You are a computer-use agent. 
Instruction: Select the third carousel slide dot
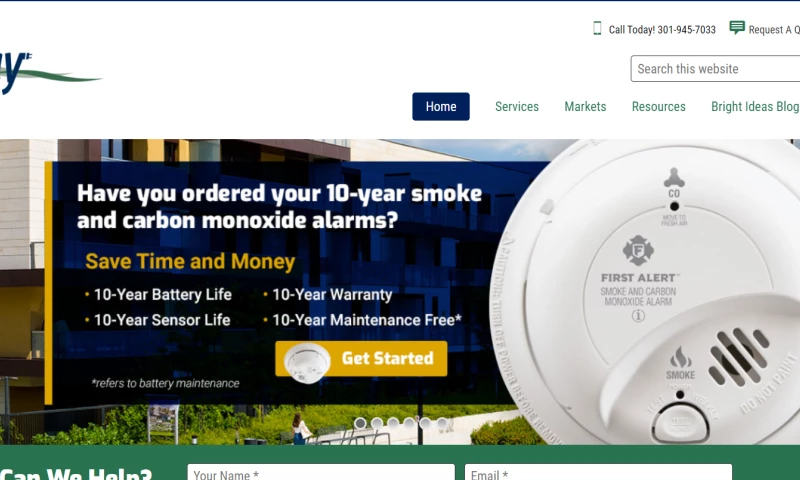coord(393,423)
